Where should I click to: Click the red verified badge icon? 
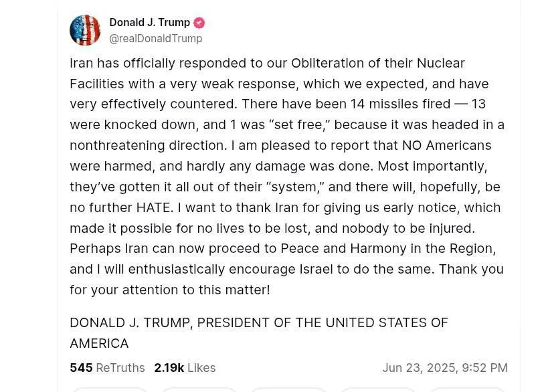pos(198,22)
